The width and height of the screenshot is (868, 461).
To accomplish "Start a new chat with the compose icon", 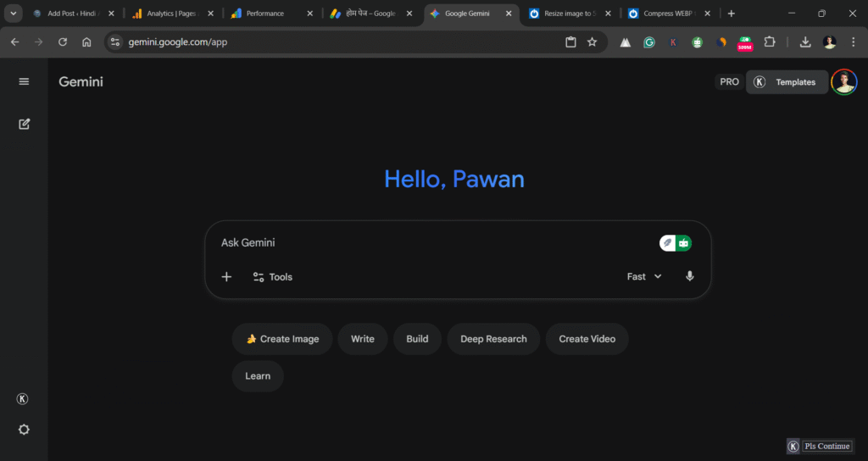I will pos(24,124).
